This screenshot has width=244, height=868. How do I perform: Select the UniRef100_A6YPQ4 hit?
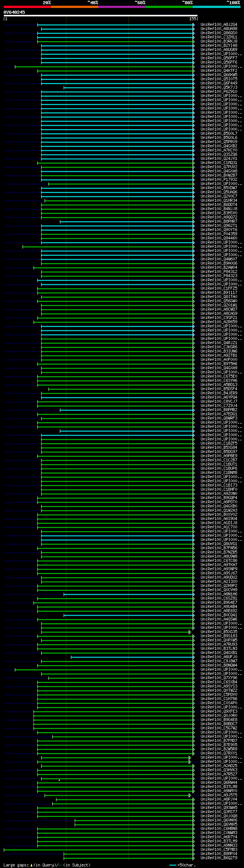[219, 397]
